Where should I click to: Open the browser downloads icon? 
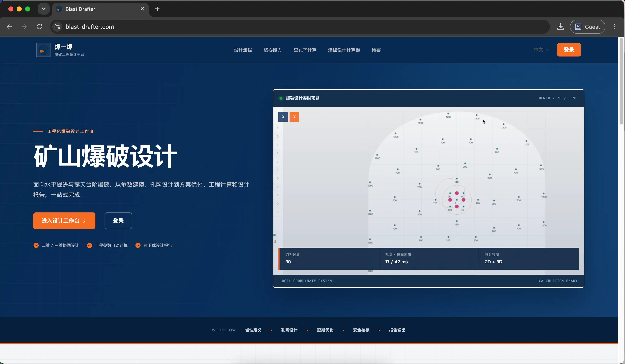[x=560, y=27]
